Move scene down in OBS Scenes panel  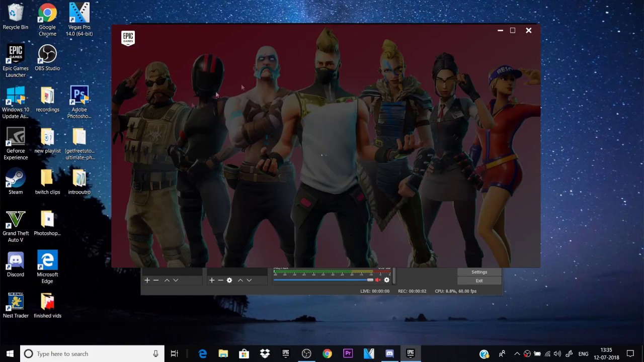coord(176,280)
